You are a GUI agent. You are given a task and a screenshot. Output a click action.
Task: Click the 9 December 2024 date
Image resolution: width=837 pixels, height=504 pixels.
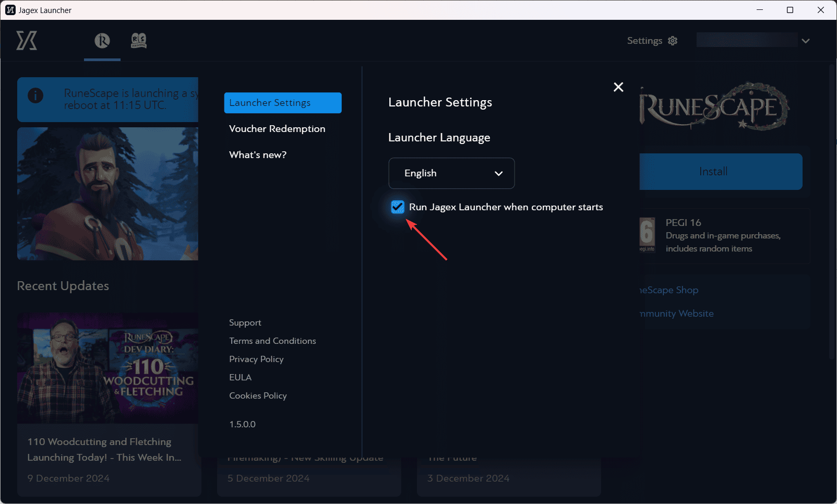(68, 478)
